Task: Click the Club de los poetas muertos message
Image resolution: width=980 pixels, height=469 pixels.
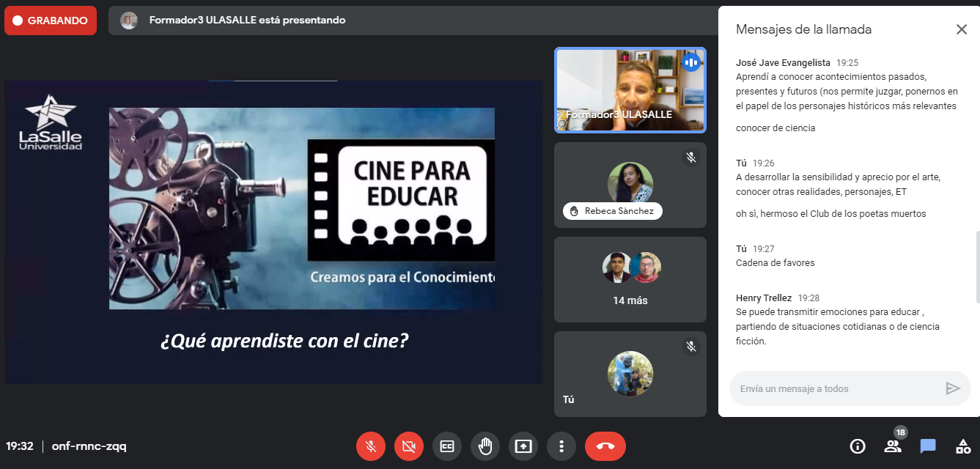Action: pyautogui.click(x=831, y=214)
